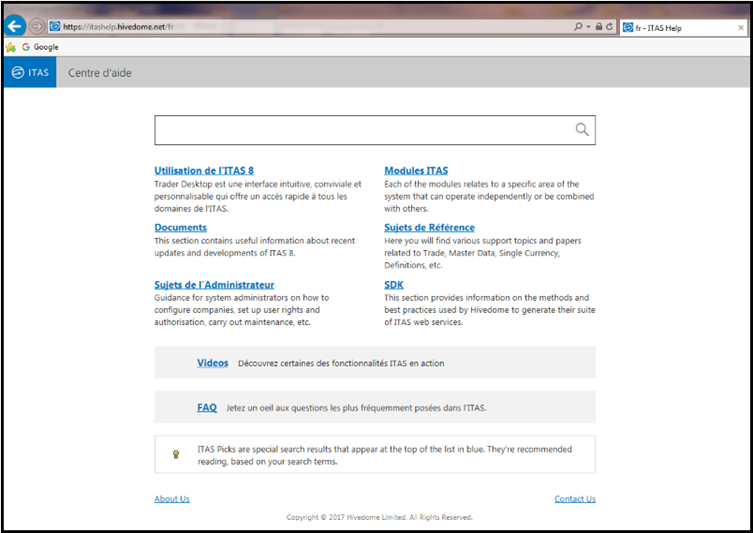Close the 'fr - ITAS Help' tab
This screenshot has width=753, height=533.
click(x=741, y=28)
